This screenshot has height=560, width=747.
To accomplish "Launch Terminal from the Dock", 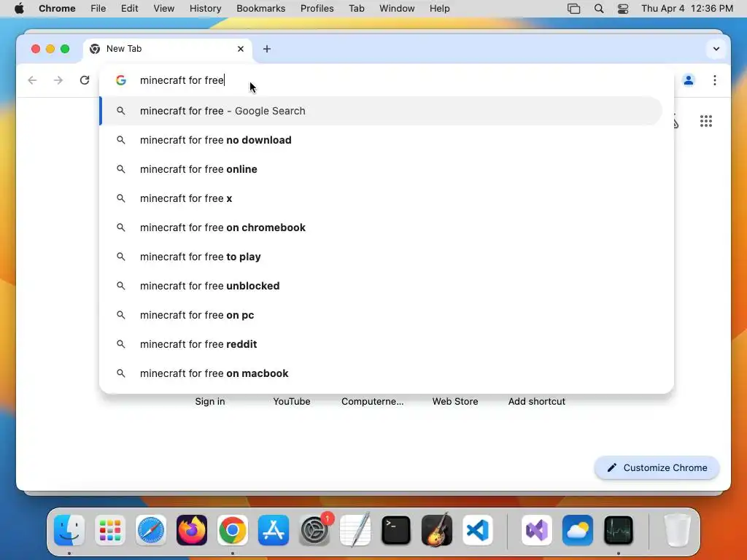I will coord(396,530).
